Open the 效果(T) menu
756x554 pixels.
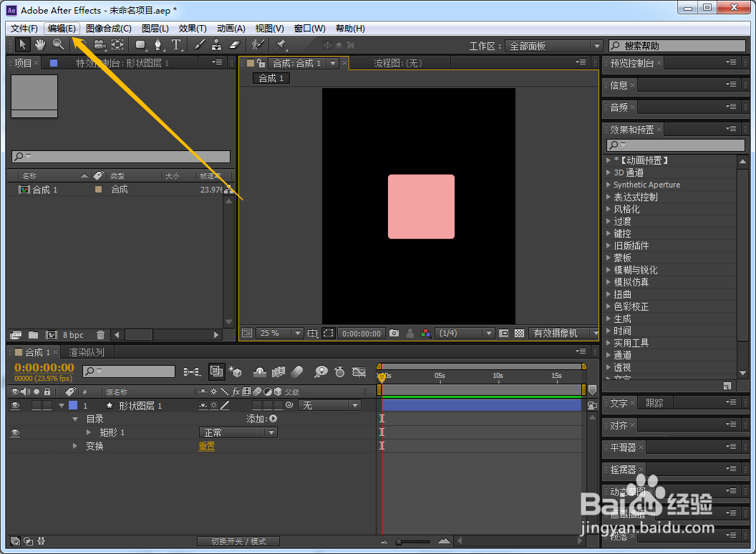(x=193, y=29)
